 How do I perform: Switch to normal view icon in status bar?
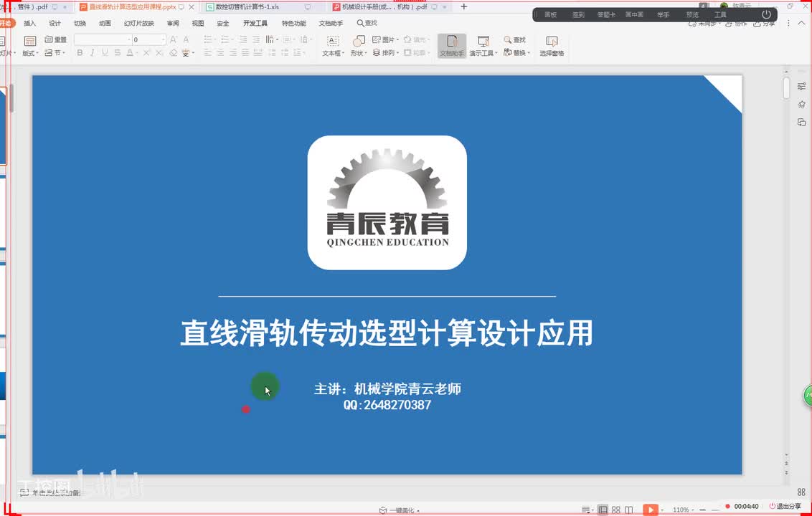(x=603, y=510)
